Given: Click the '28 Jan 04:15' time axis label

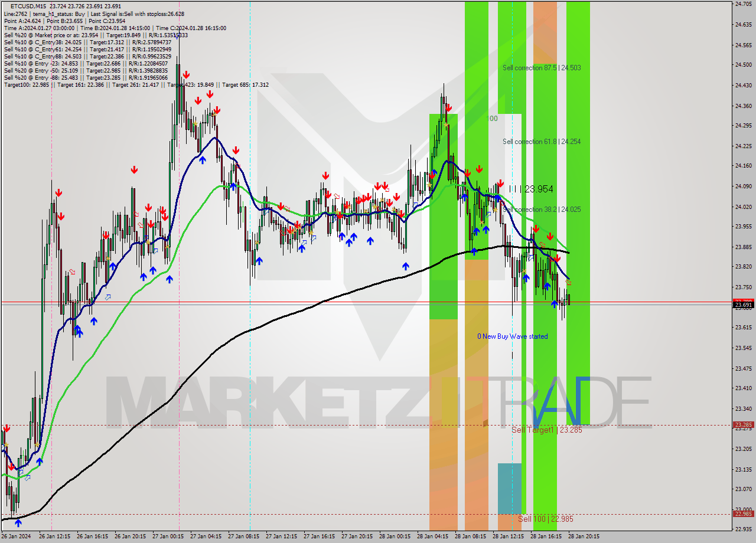Looking at the screenshot, I should coord(432,537).
